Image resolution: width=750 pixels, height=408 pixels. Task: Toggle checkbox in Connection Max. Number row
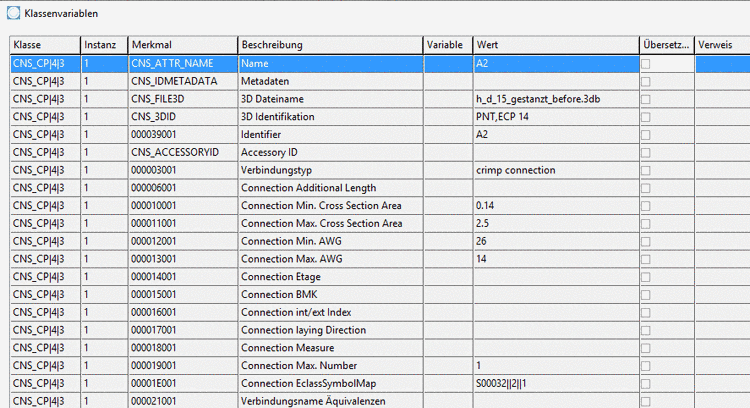pos(646,365)
